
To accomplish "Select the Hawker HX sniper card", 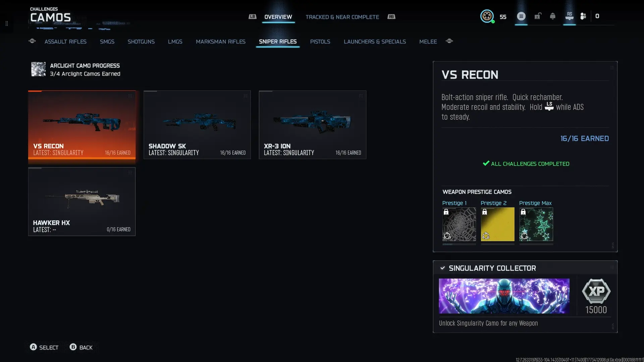I will click(x=82, y=201).
